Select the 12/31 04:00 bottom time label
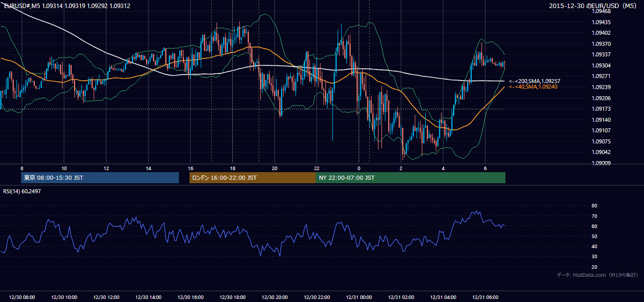The image size is (644, 302). 443,297
